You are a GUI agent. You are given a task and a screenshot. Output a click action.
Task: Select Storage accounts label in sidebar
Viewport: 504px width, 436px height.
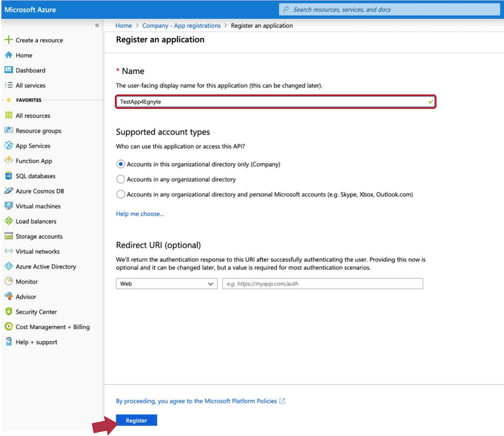pyautogui.click(x=39, y=236)
